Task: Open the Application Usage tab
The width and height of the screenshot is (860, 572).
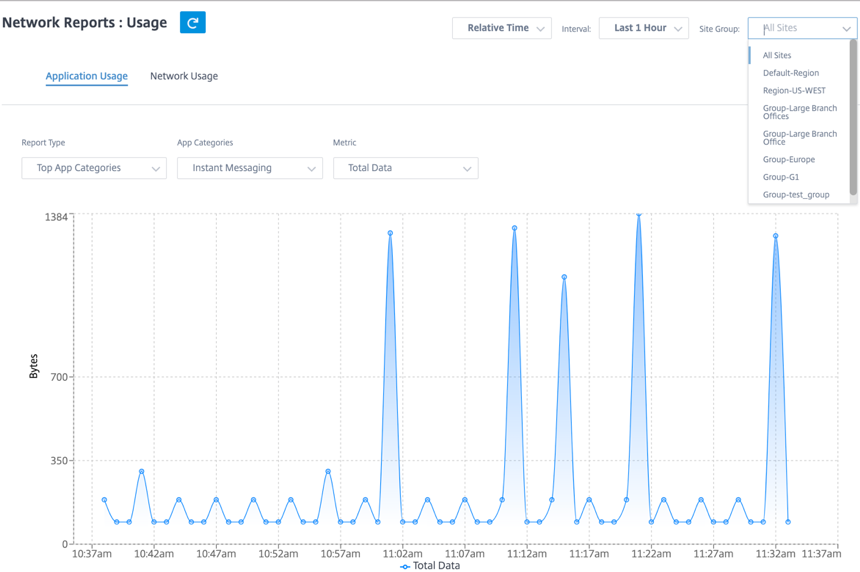Action: coord(87,76)
